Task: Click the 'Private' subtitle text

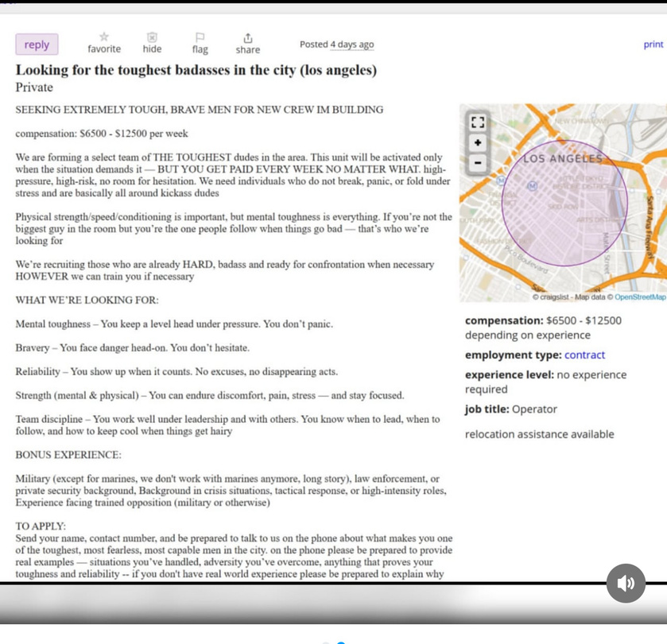Action: (34, 87)
